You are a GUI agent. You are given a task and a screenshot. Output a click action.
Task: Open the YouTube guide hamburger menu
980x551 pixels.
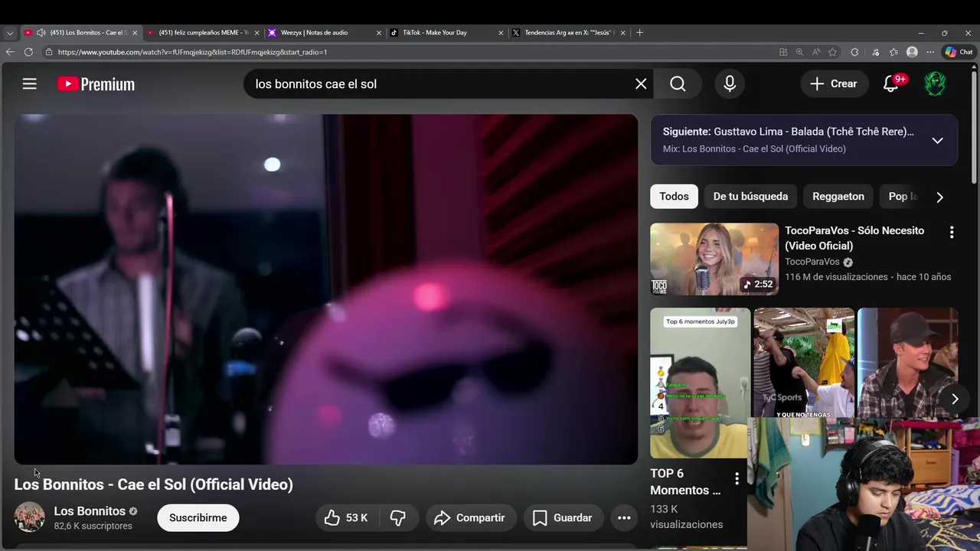(x=29, y=84)
